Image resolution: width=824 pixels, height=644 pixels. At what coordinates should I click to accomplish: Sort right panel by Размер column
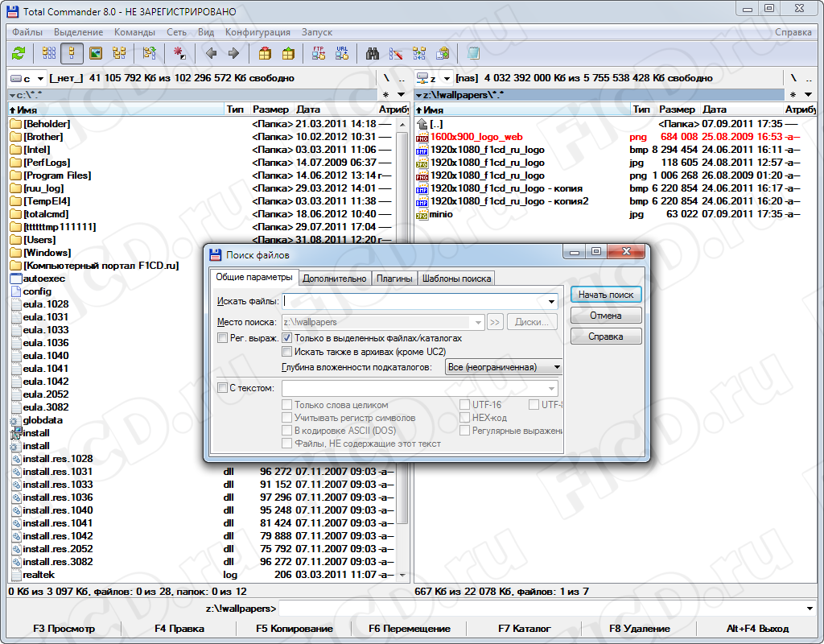(x=677, y=109)
